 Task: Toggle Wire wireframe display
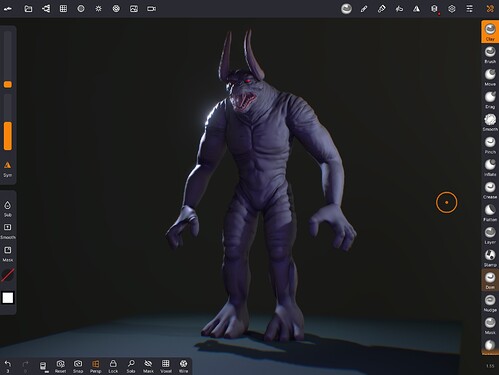[183, 366]
